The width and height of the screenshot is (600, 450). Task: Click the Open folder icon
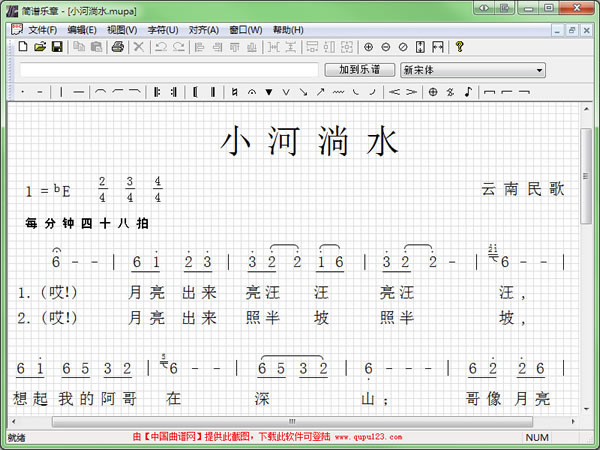coord(40,47)
